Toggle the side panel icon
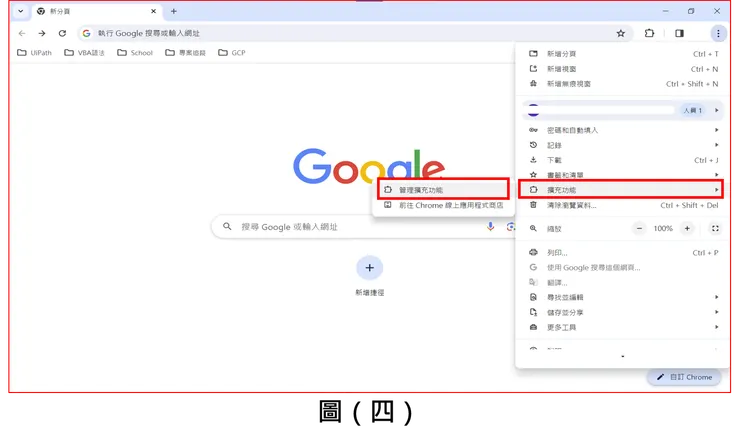 click(679, 33)
